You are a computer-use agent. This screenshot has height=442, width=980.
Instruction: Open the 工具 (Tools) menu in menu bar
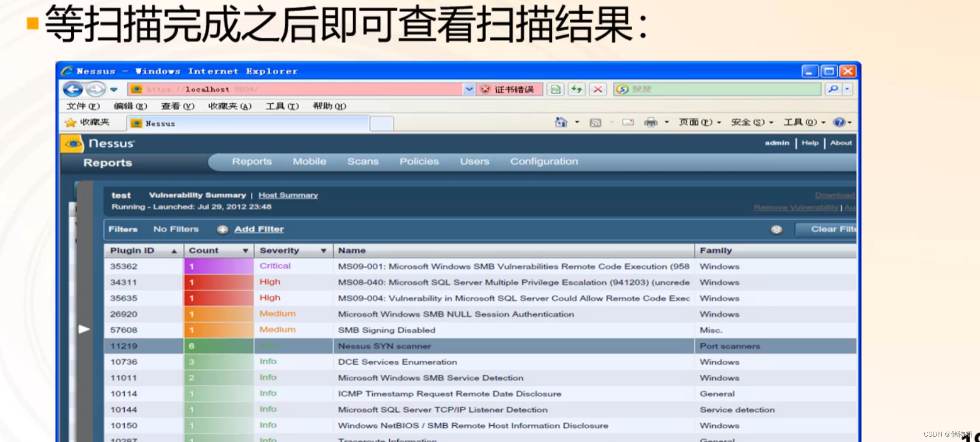point(282,106)
